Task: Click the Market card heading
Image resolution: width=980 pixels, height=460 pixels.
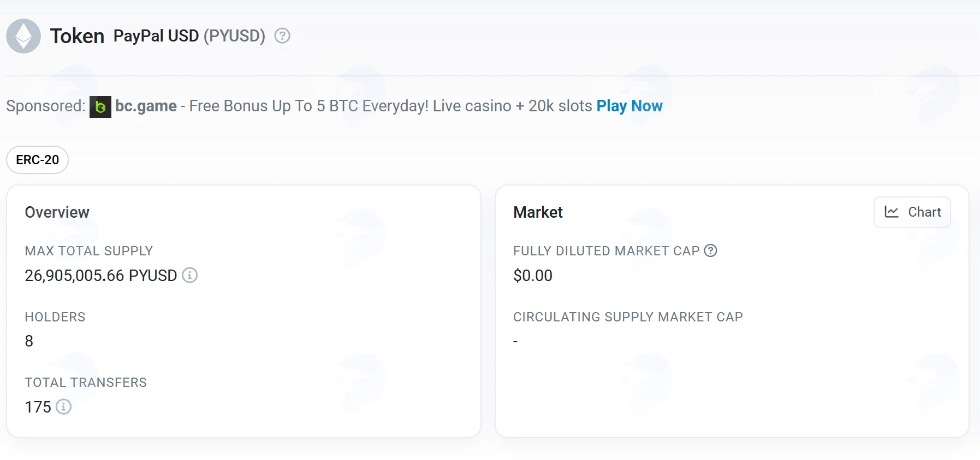Action: pos(538,212)
